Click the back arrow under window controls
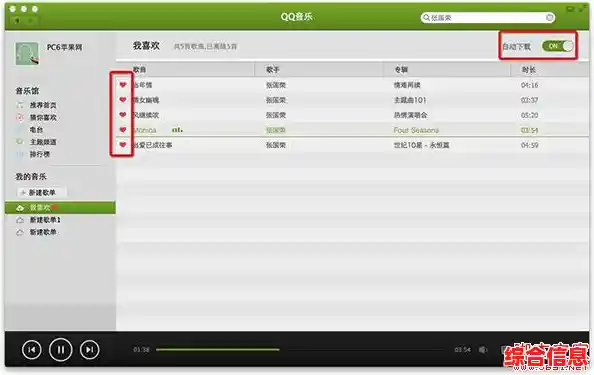Viewport: 594px width, 375px height. 17,20
